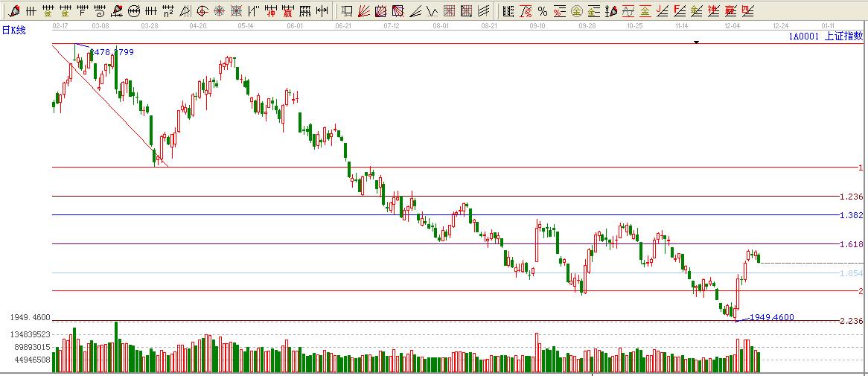Click the plain percent sign tool

[542, 10]
